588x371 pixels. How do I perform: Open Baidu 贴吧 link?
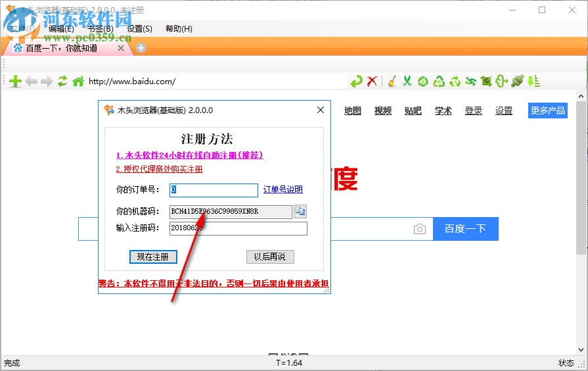point(413,111)
